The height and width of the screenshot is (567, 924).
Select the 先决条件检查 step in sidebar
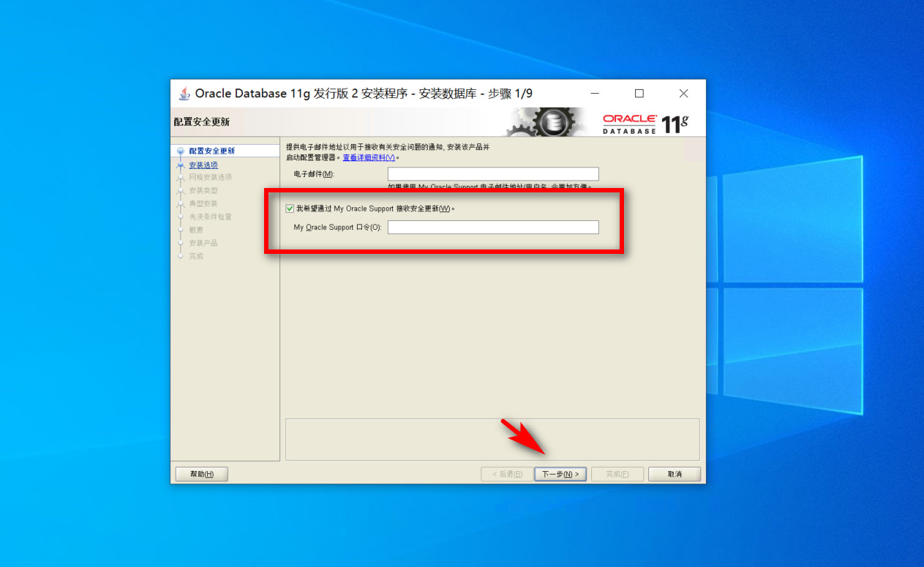[x=210, y=217]
